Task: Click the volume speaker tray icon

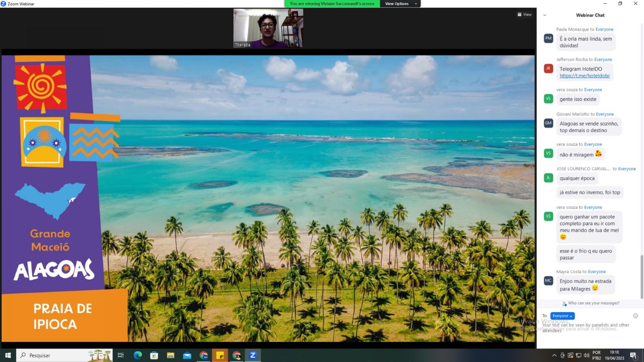Action: coord(586,355)
